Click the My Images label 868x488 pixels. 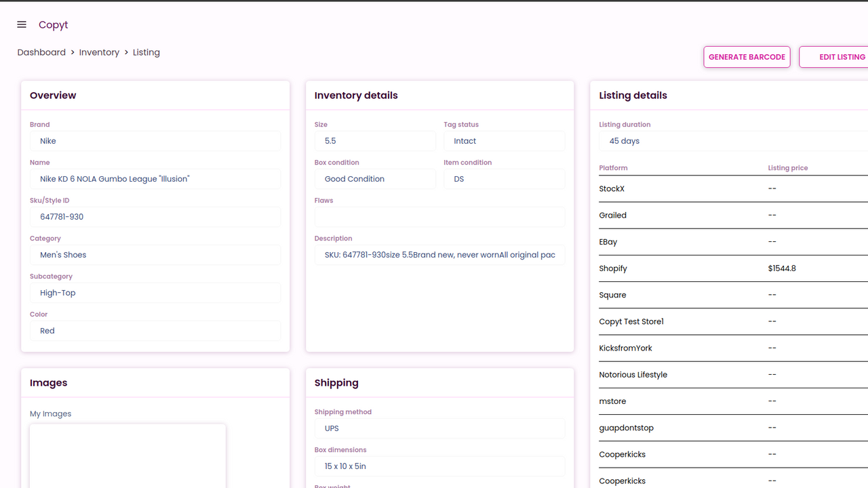tap(50, 414)
